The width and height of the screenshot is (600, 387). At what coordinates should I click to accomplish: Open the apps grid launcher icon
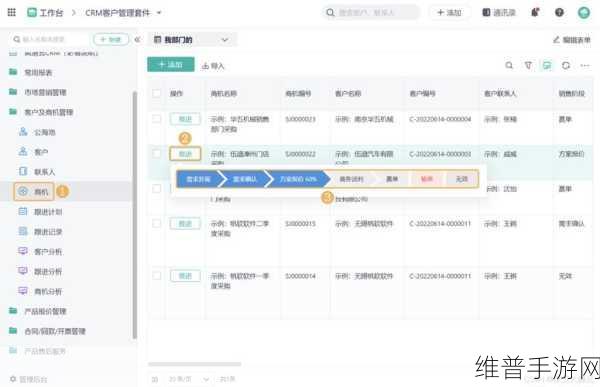tap(11, 12)
